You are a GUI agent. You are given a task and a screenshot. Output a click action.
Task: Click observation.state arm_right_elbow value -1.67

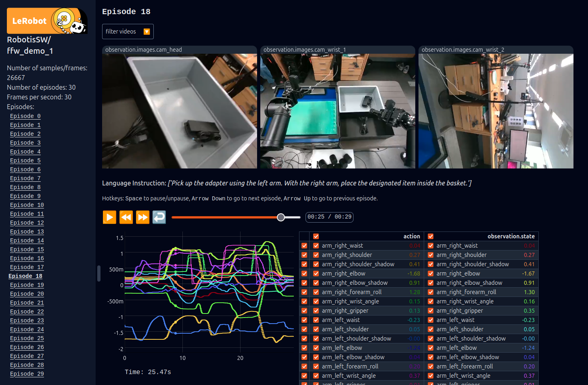click(527, 273)
